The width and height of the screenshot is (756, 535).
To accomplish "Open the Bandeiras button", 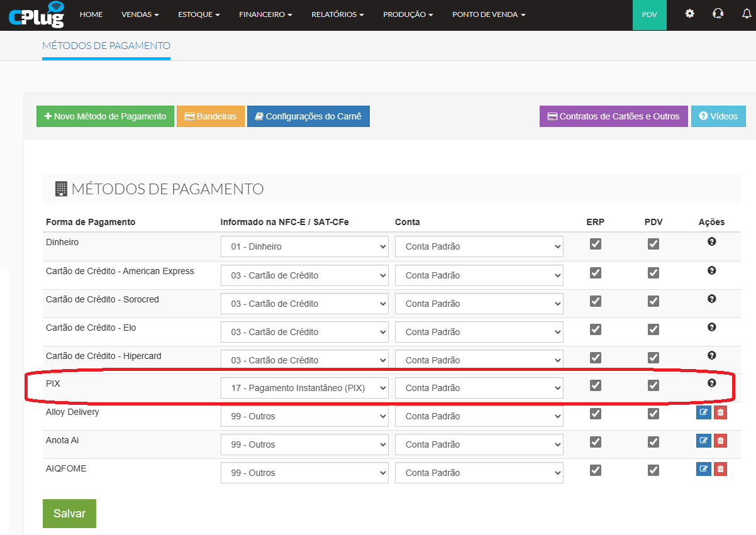I will pos(211,116).
